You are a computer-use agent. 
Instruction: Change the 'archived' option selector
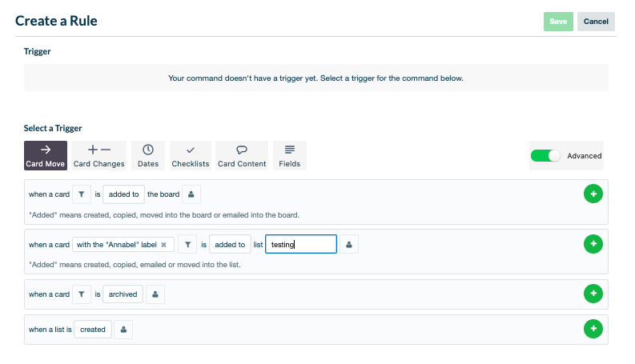pyautogui.click(x=123, y=294)
